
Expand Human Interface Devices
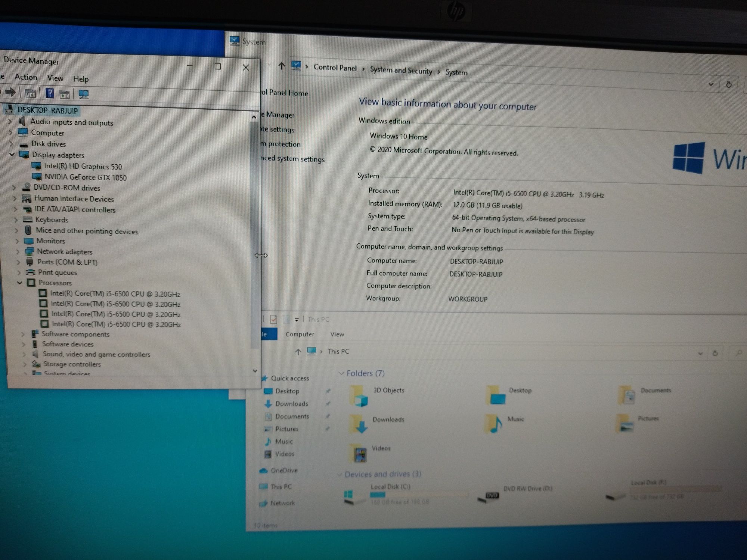pos(15,199)
